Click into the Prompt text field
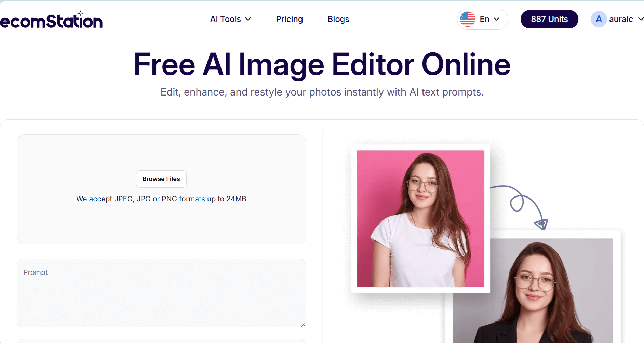Viewport: 644px width, 343px height. [161, 293]
